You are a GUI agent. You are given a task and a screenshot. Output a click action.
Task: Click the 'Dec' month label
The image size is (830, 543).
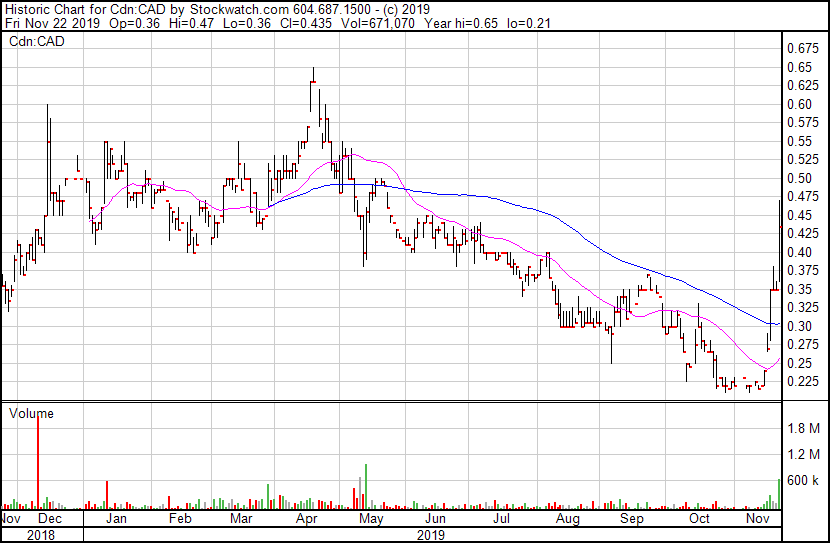(50, 519)
